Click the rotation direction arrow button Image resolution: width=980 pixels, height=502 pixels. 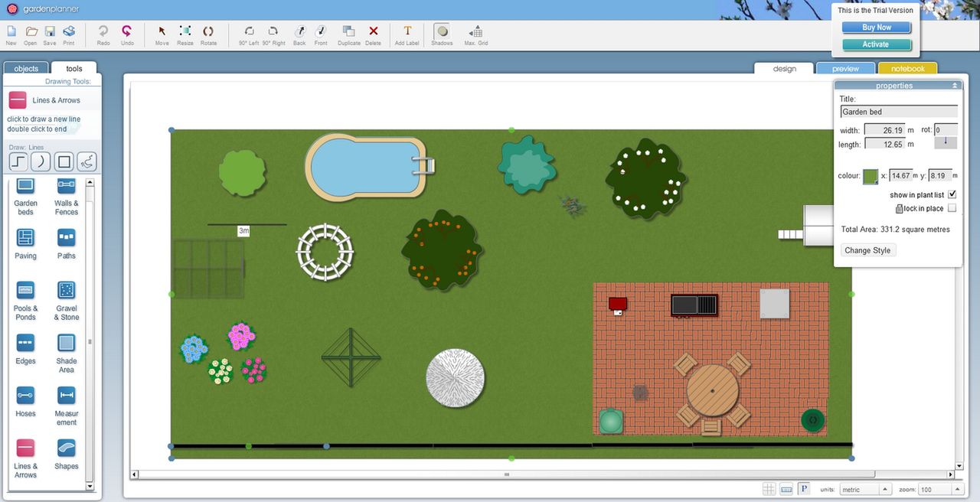pyautogui.click(x=946, y=143)
